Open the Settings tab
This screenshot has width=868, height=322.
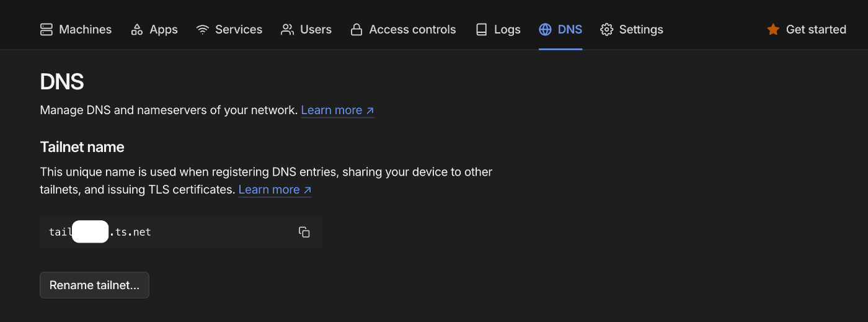[x=632, y=29]
